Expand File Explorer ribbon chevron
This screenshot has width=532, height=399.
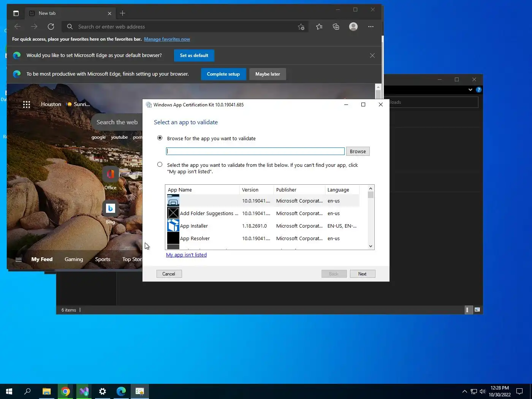(x=470, y=90)
